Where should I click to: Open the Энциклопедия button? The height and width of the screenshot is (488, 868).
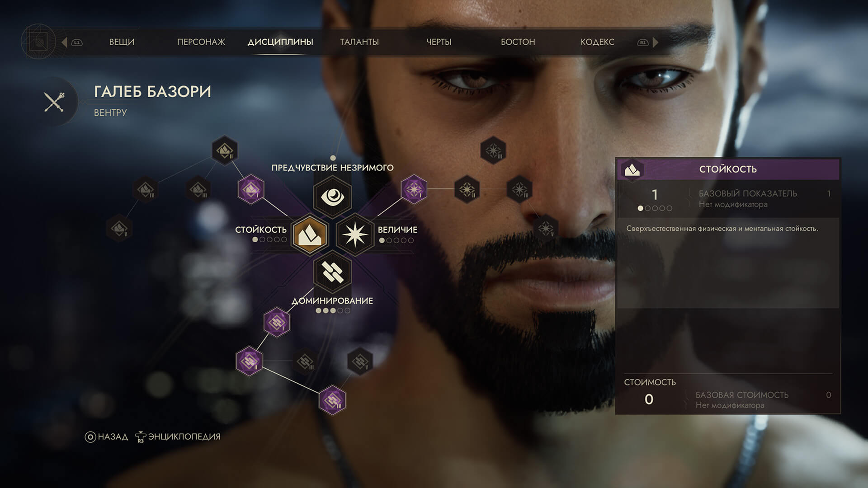tap(178, 436)
